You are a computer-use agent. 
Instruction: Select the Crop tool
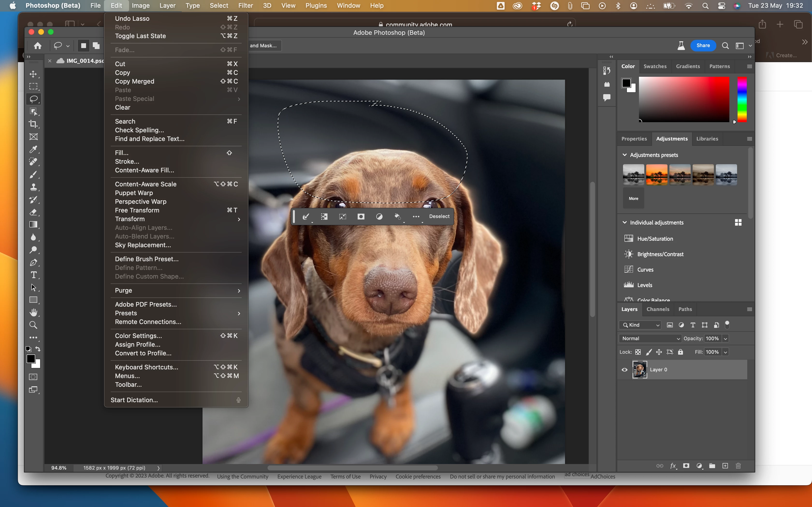pyautogui.click(x=33, y=124)
